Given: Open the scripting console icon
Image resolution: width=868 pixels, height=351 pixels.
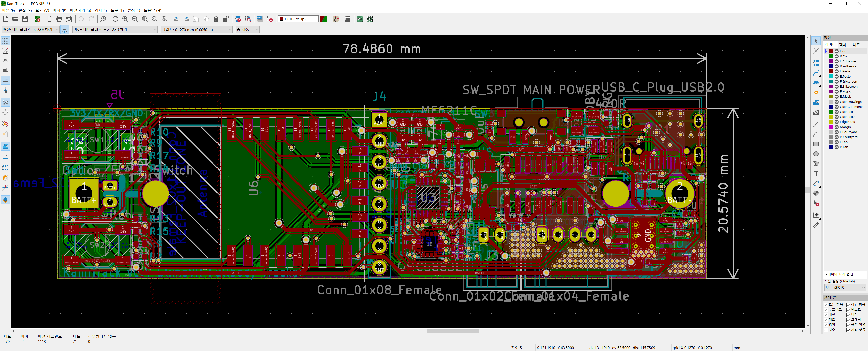Looking at the screenshot, I should point(348,19).
